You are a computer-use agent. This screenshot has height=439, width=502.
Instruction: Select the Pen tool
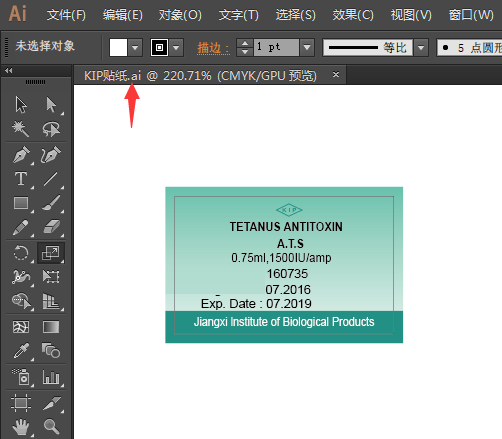click(x=21, y=154)
